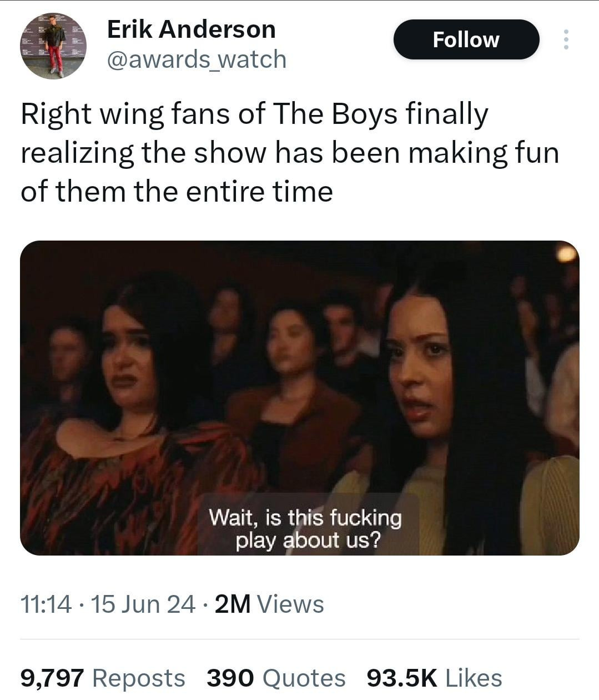The image size is (599, 700).
Task: Open the 2M Views analytics
Action: tap(269, 604)
